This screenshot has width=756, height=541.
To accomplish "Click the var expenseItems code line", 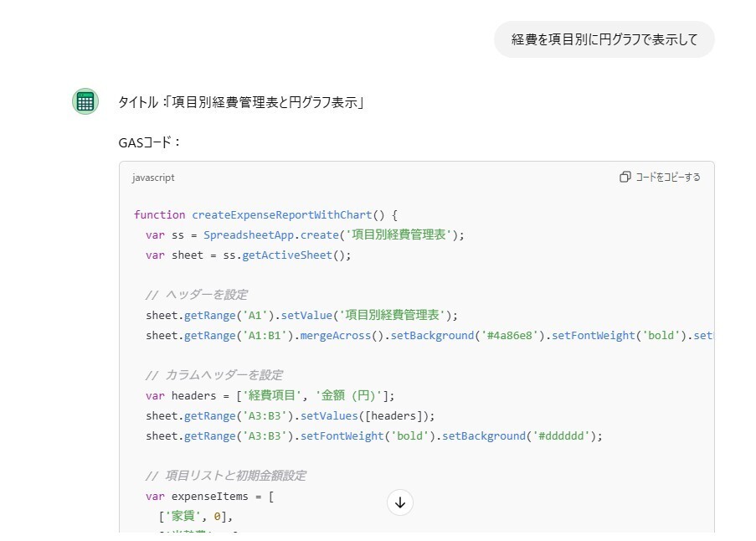I will coord(210,497).
